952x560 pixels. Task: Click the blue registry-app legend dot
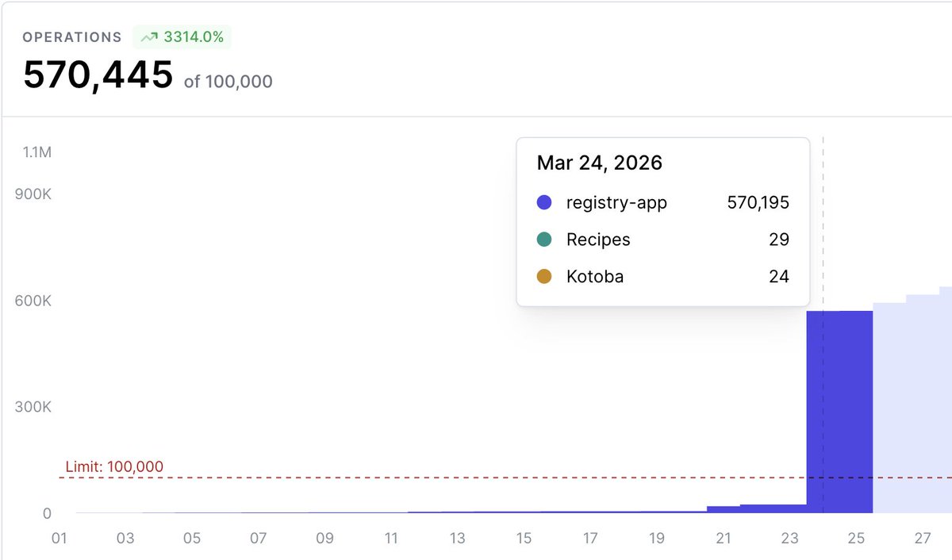point(544,202)
